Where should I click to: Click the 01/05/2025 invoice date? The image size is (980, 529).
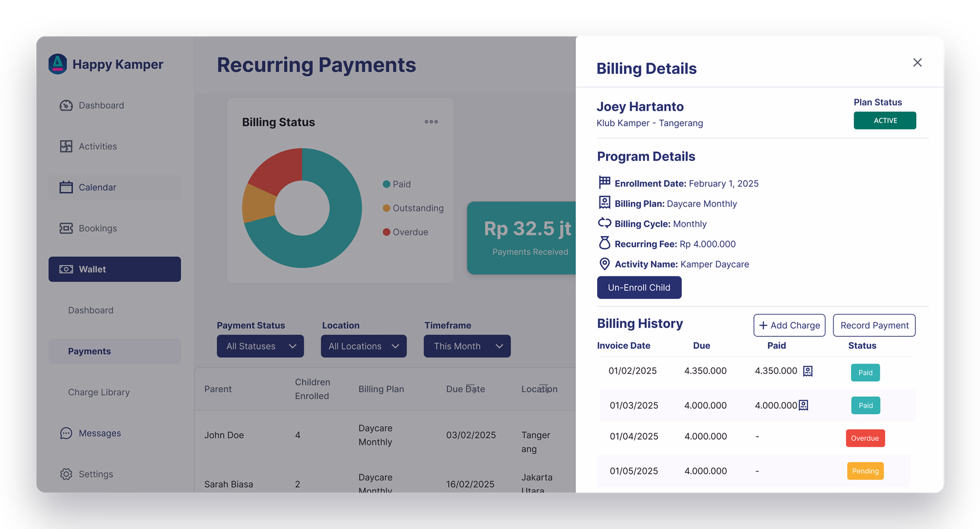(x=634, y=471)
